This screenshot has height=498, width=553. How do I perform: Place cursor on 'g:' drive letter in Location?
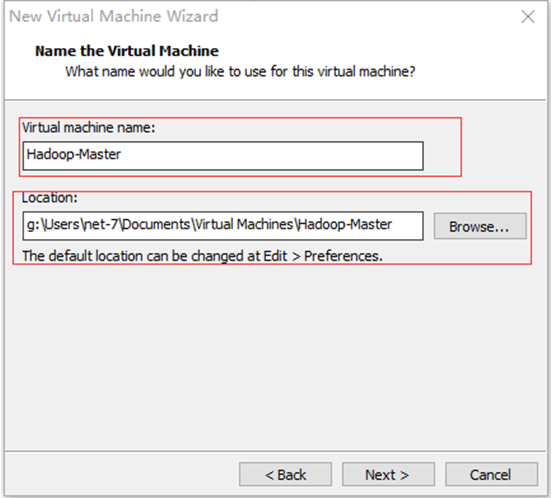(33, 225)
